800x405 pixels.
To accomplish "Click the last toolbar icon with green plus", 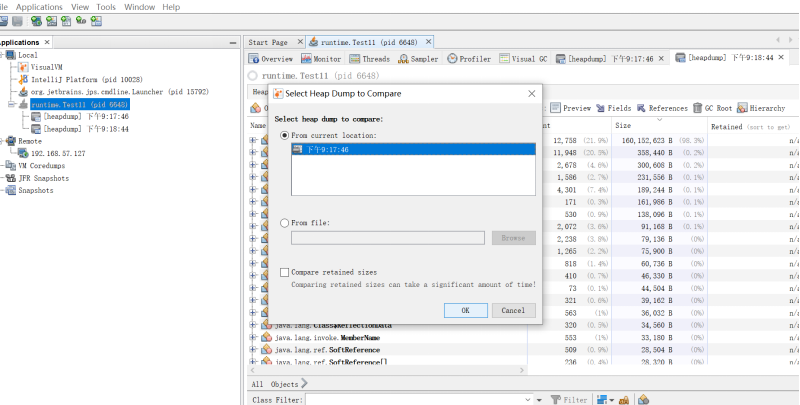I will tap(96, 21).
